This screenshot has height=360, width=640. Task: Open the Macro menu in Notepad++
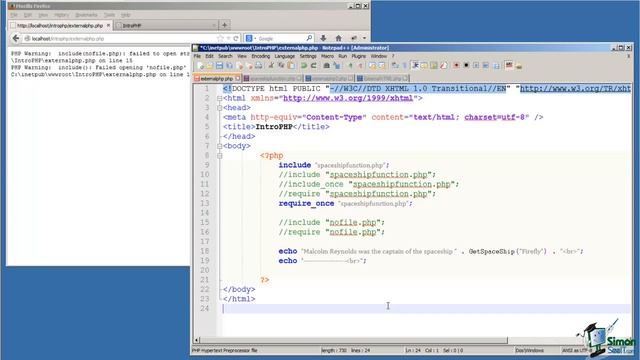(327, 56)
